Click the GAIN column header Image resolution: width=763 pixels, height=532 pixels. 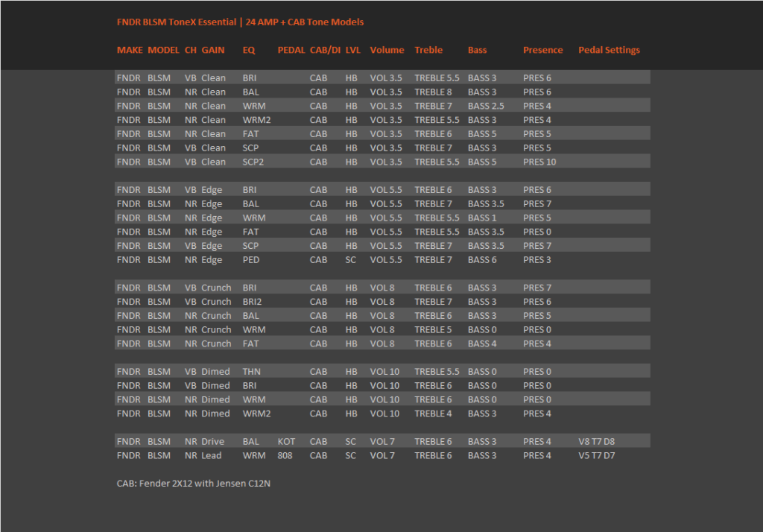click(213, 50)
